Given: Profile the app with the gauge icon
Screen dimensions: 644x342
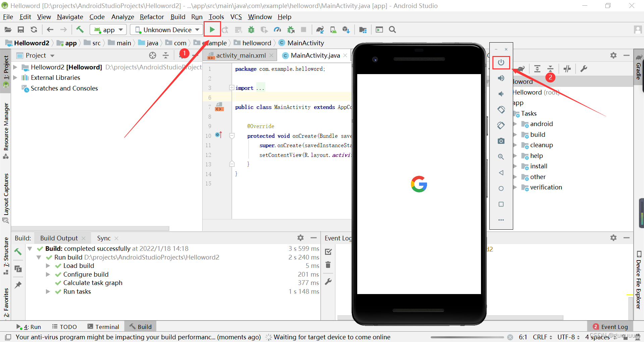Looking at the screenshot, I should [x=277, y=30].
